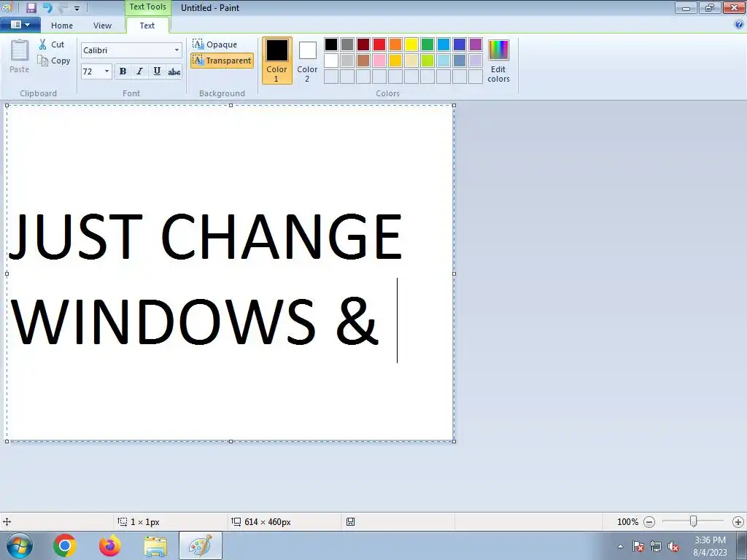
Task: Click the zoom in plus button
Action: pyautogui.click(x=738, y=522)
